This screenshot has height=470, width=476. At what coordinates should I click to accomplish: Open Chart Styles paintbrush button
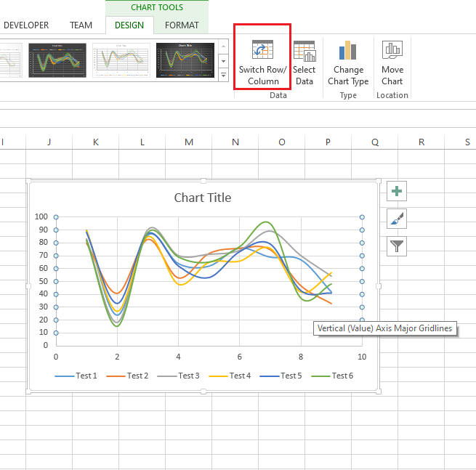click(397, 219)
